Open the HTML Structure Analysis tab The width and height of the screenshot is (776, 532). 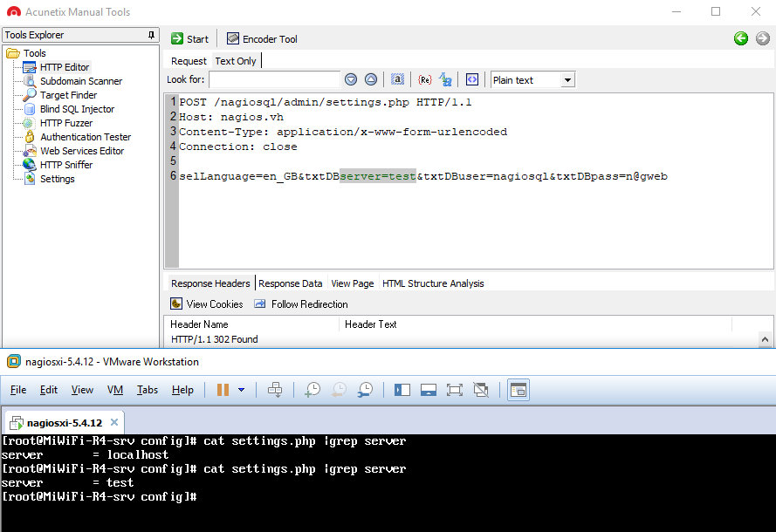(x=433, y=283)
